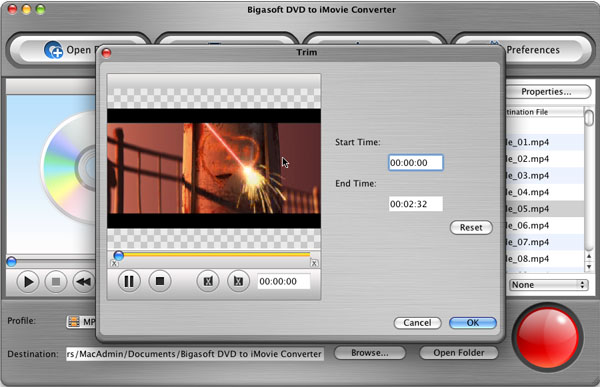Open the destination folder
The width and height of the screenshot is (600, 387).
459,353
